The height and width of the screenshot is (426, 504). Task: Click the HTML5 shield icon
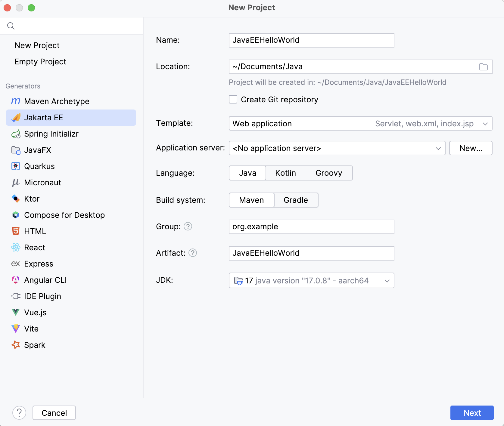tap(16, 231)
